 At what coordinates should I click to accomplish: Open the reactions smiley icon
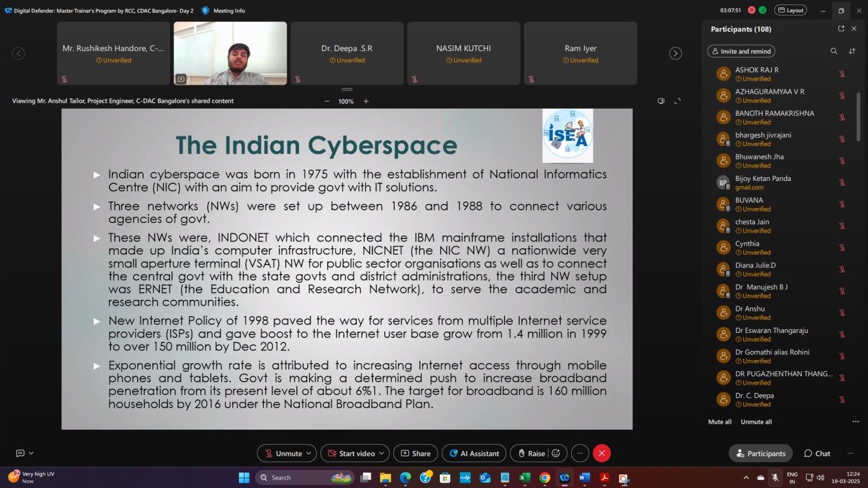click(x=556, y=454)
